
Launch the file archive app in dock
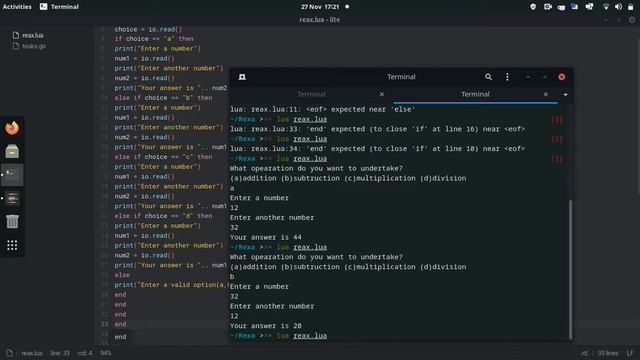(12, 151)
